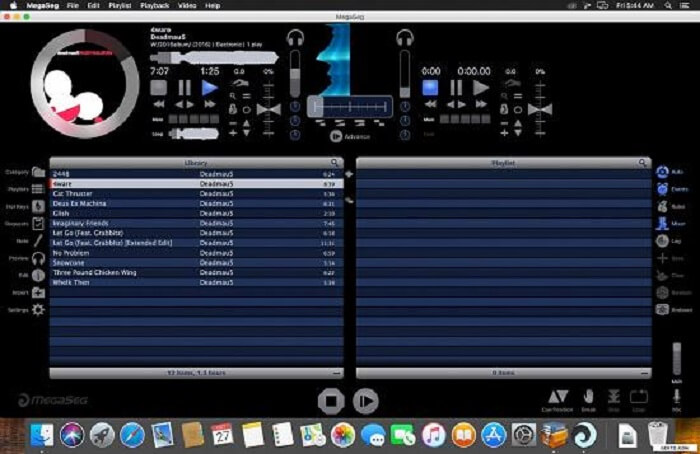Open the Playlist menu
The image size is (700, 454).
click(x=120, y=6)
